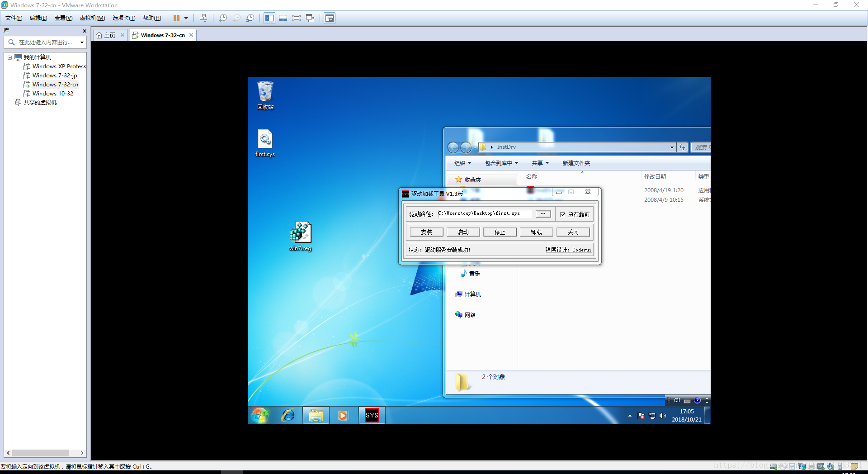Screen dimensions: 868x474
Task: Enter full screen mode icon
Action: [297, 18]
